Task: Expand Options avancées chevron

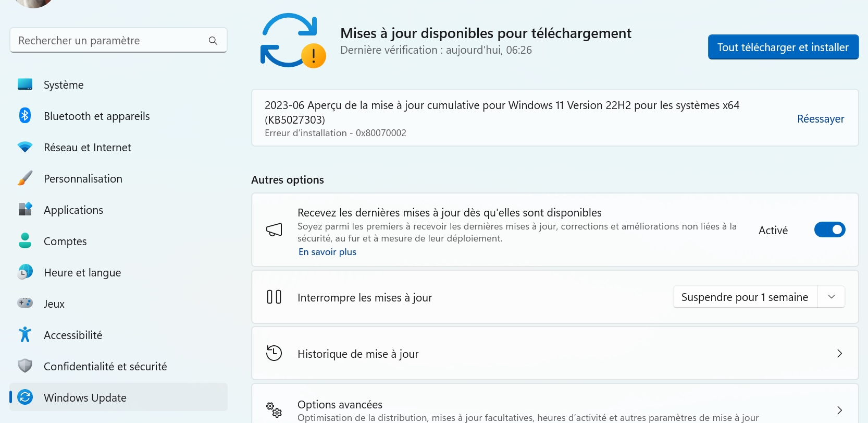Action: click(839, 410)
